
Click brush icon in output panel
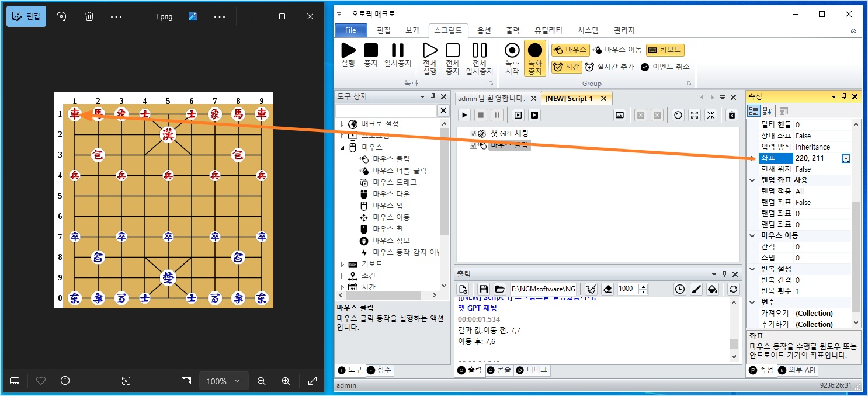click(696, 289)
